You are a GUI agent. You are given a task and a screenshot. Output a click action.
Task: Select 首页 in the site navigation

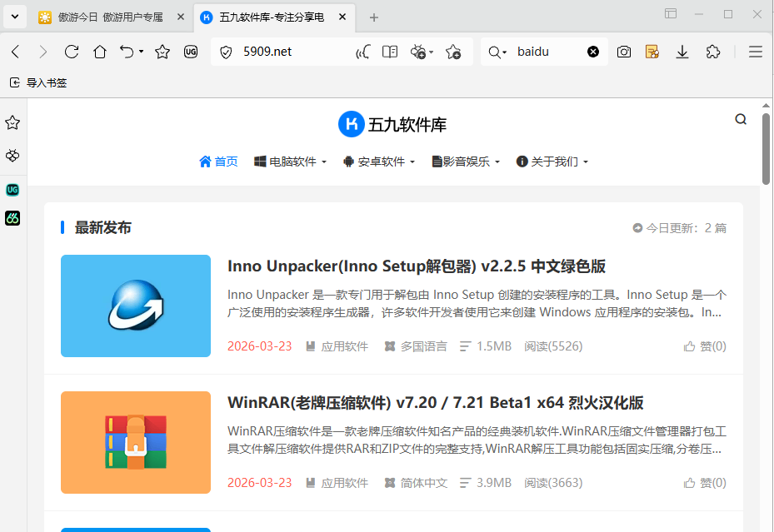point(218,162)
